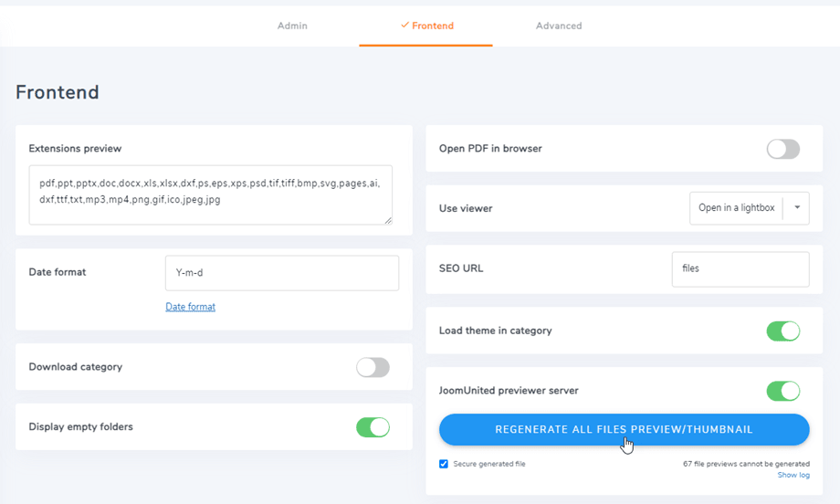The height and width of the screenshot is (504, 840).
Task: Open the Date format help link
Action: (x=190, y=307)
